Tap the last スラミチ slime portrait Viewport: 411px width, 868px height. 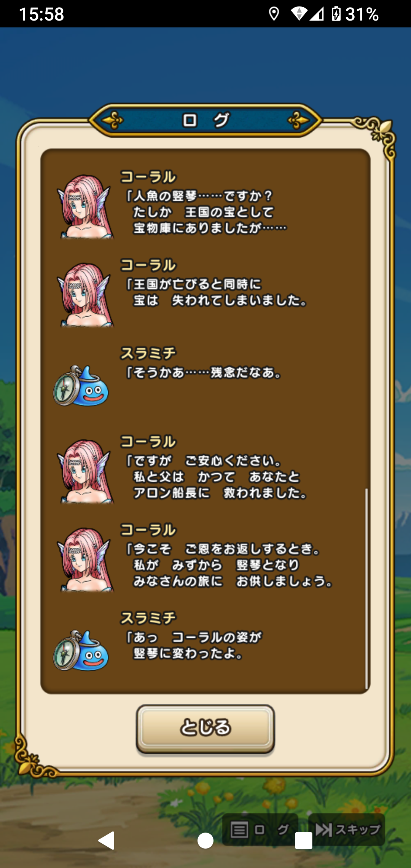pos(81,650)
